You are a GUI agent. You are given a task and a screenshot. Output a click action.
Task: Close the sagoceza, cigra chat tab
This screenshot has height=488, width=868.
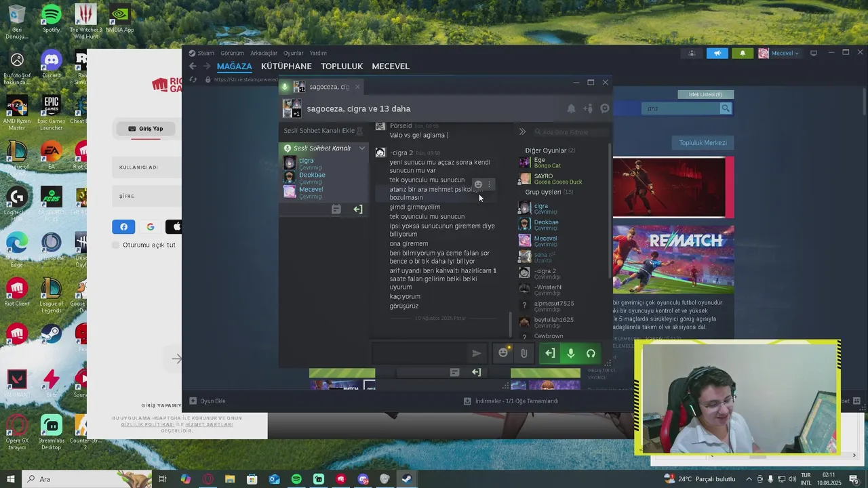pyautogui.click(x=357, y=87)
